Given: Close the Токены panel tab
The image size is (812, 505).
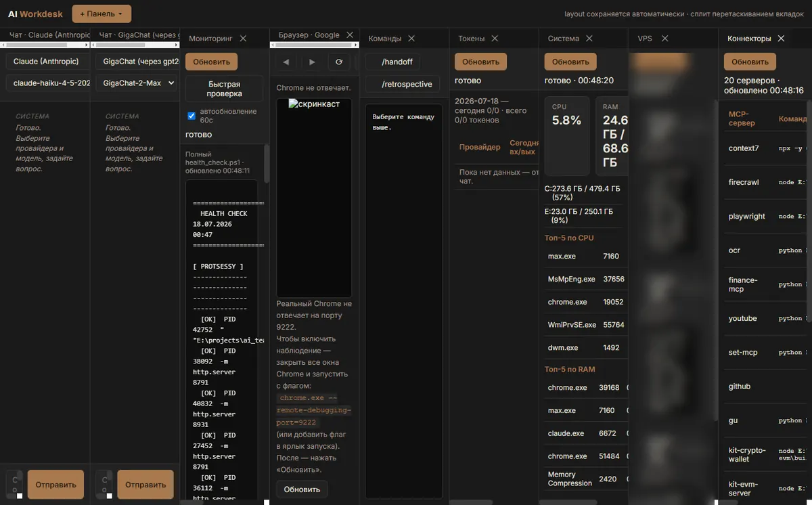Looking at the screenshot, I should [x=495, y=39].
